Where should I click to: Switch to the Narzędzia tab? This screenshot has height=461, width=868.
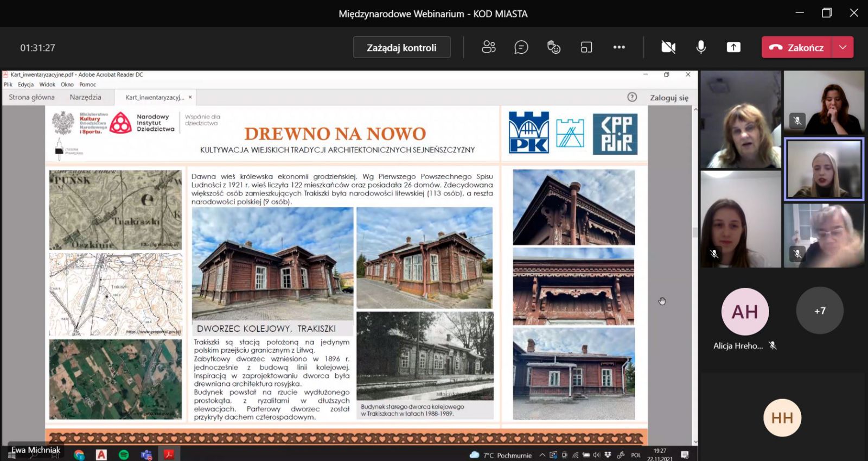point(85,97)
